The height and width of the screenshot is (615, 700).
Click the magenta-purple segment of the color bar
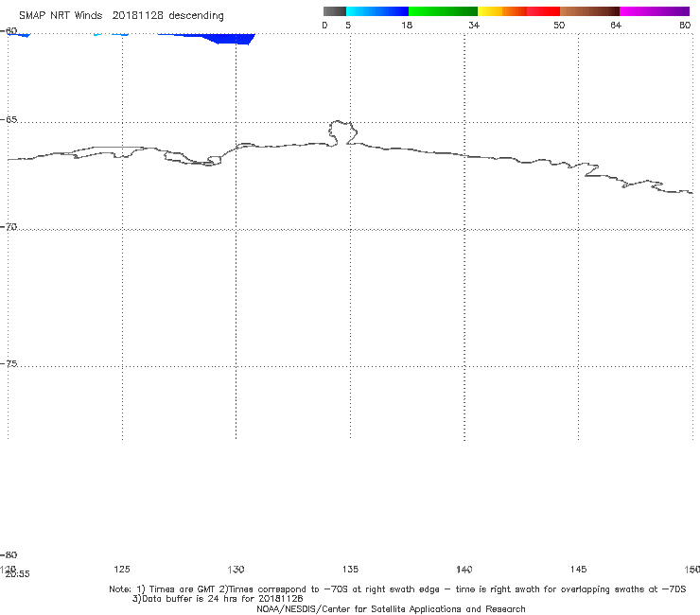tap(655, 11)
